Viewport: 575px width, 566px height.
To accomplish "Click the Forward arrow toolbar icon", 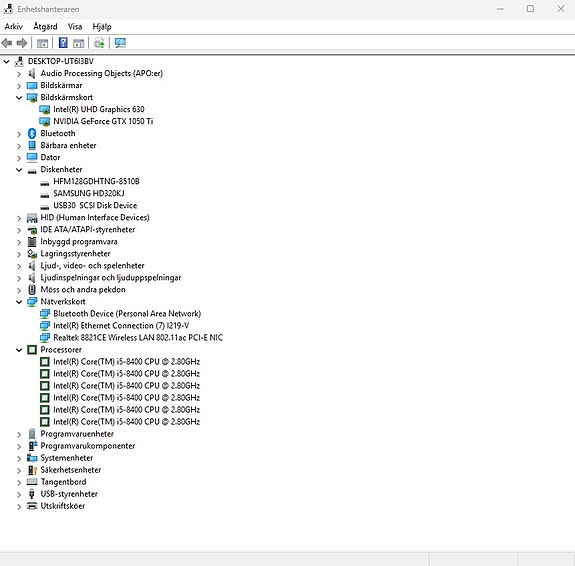I will (22, 43).
